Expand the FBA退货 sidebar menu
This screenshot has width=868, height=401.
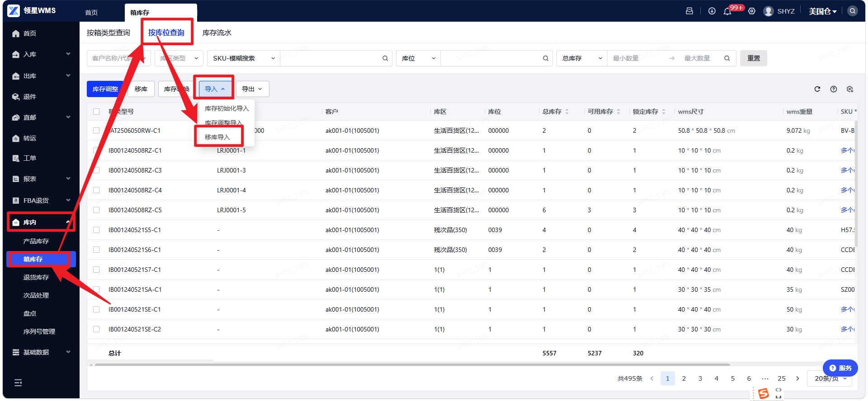click(x=41, y=200)
